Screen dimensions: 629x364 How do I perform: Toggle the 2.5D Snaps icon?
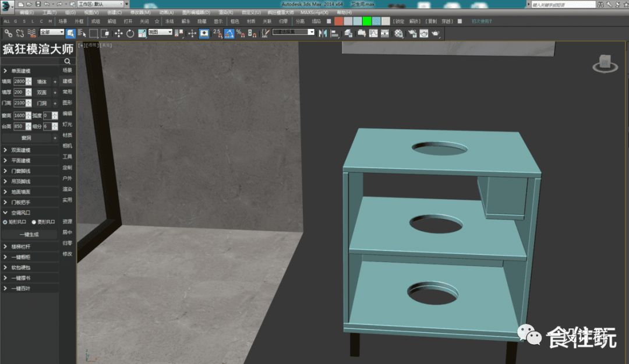pyautogui.click(x=217, y=33)
